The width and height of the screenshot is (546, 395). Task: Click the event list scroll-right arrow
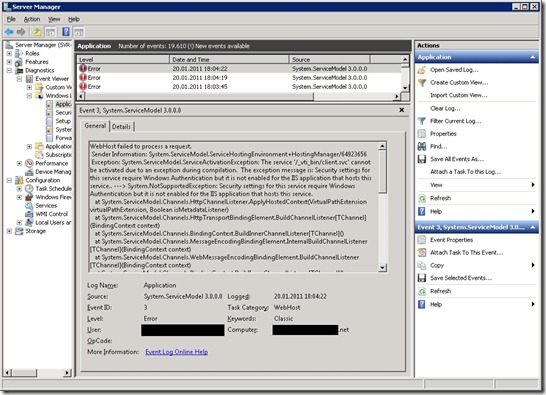397,96
